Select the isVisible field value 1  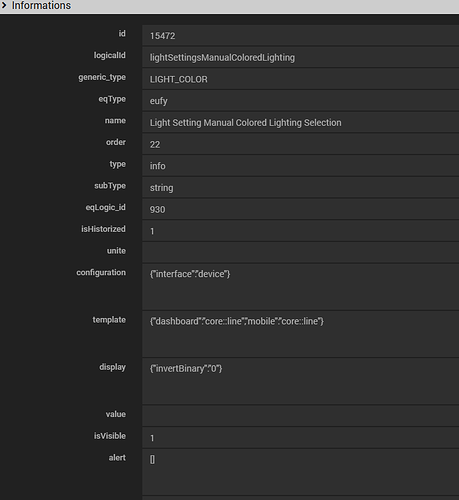(301, 438)
